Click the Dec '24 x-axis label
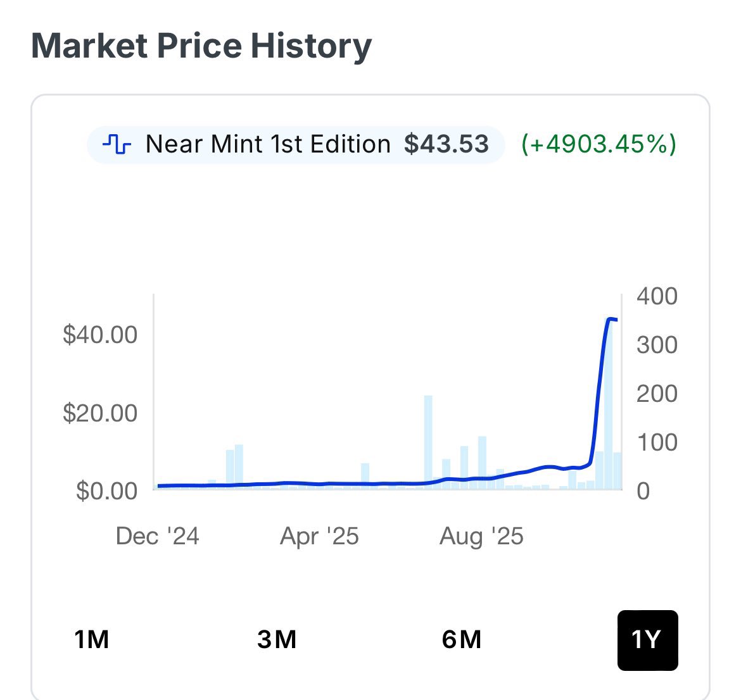This screenshot has height=700, width=741. coord(157,537)
